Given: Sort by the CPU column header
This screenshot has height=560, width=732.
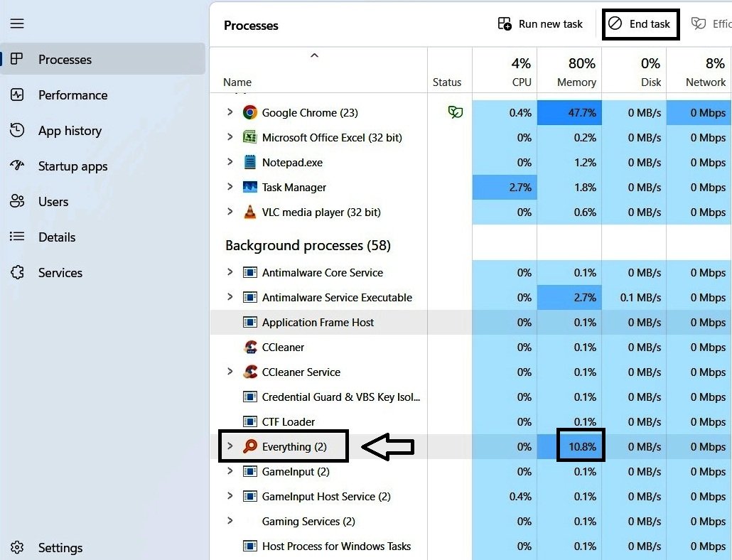Looking at the screenshot, I should (x=505, y=70).
